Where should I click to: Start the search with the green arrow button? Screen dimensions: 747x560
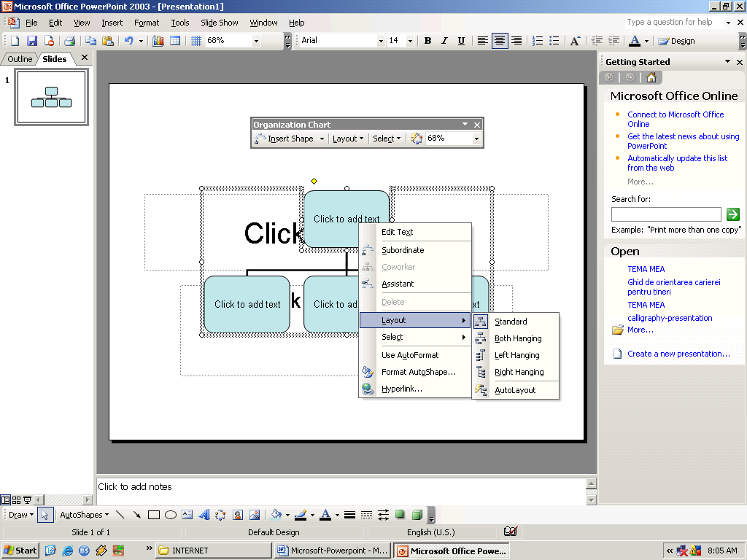[732, 214]
